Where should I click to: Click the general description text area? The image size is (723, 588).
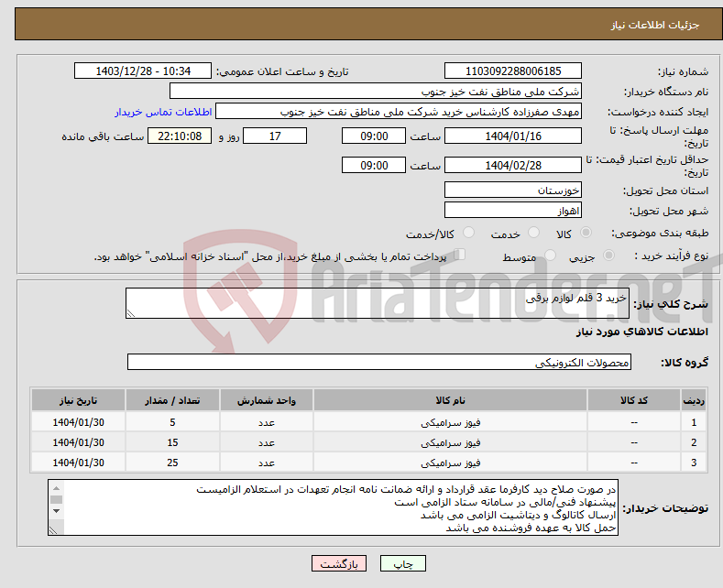point(378,303)
